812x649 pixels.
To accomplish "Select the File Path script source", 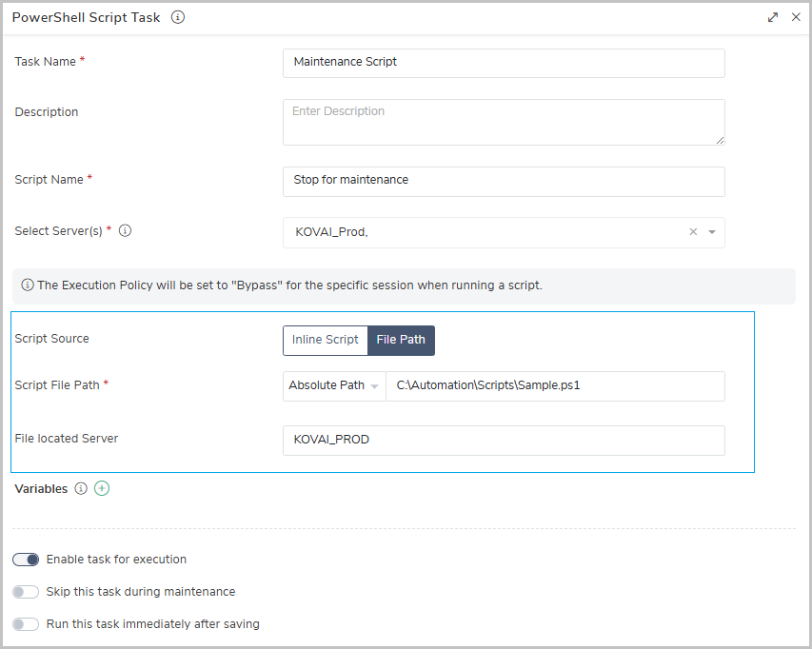I will coord(401,340).
